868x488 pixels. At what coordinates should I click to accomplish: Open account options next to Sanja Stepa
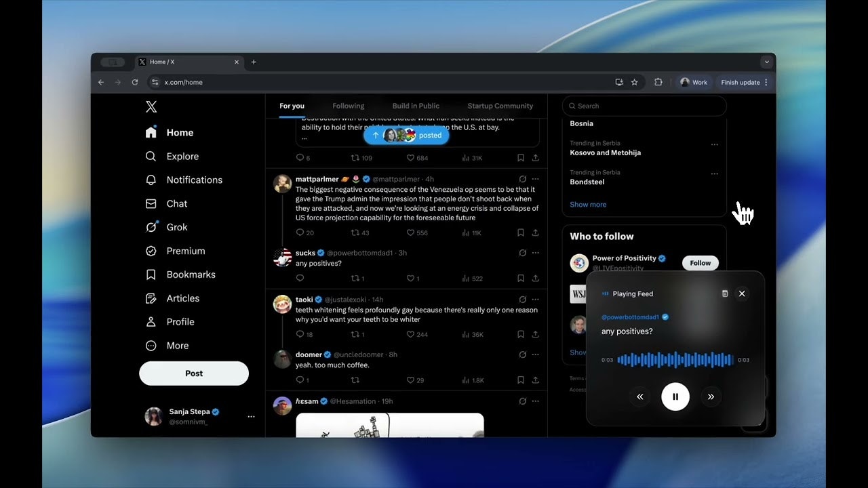251,416
